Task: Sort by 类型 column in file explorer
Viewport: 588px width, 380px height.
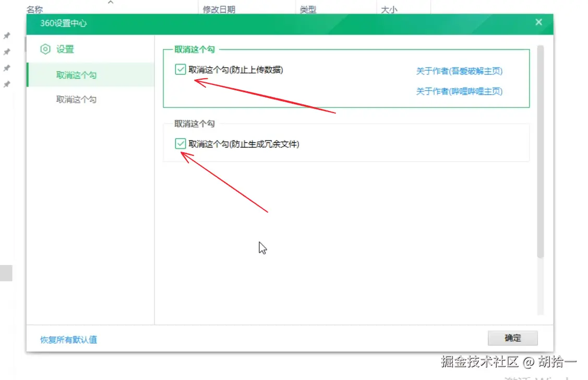Action: 308,9
